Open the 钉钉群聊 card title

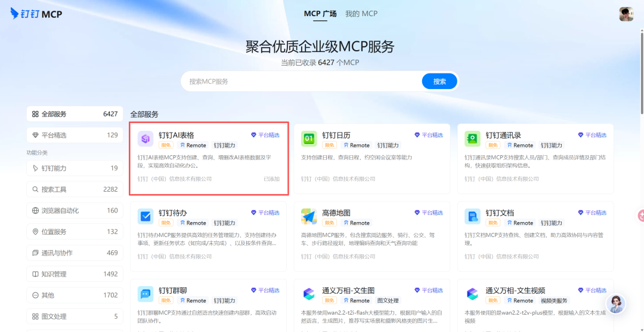click(172, 290)
